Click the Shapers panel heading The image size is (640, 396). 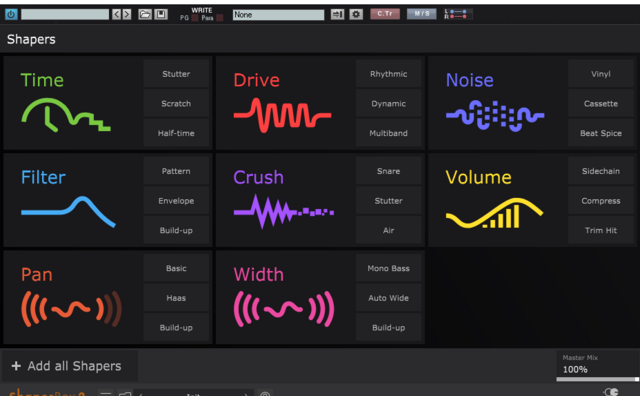tap(31, 39)
